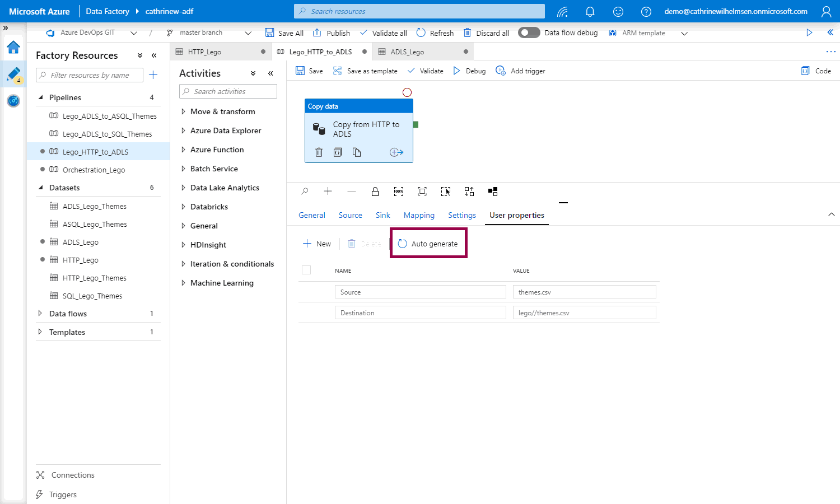Viewport: 840px width, 504px height.
Task: Toggle the Data flow debug switch
Action: pos(529,32)
